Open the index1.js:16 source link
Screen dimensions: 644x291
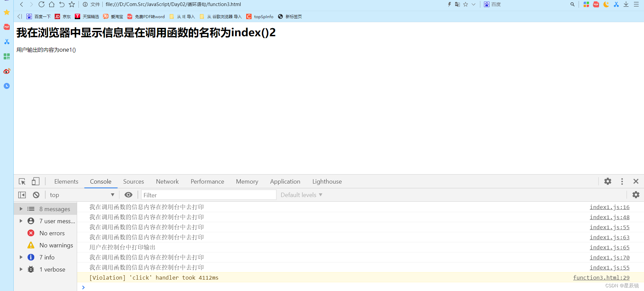[x=609, y=207]
